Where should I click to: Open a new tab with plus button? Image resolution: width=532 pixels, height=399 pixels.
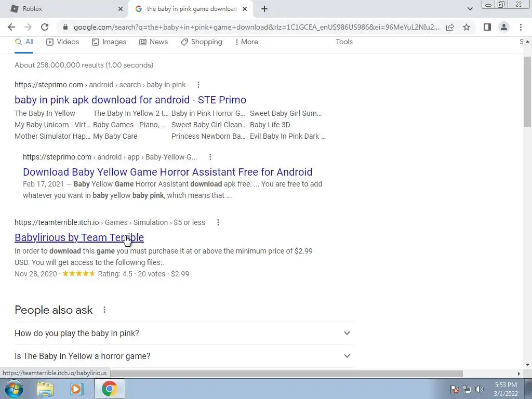pyautogui.click(x=264, y=9)
